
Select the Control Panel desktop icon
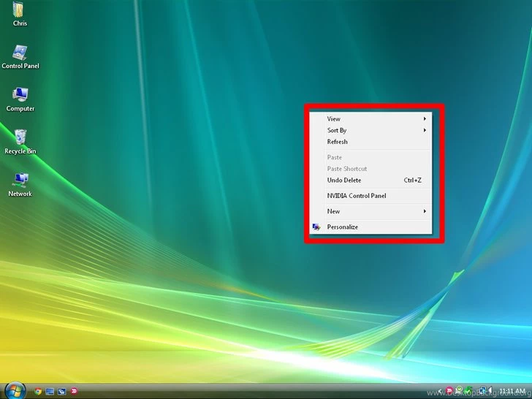tap(20, 57)
